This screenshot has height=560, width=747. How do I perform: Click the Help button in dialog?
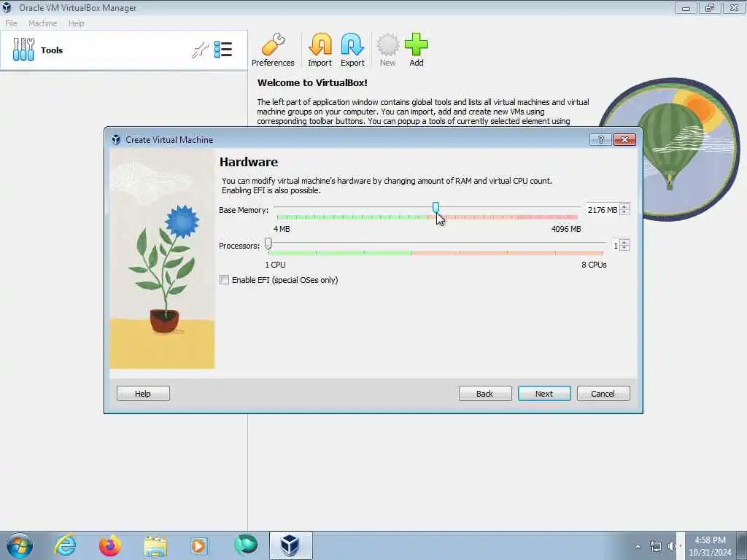pos(143,393)
